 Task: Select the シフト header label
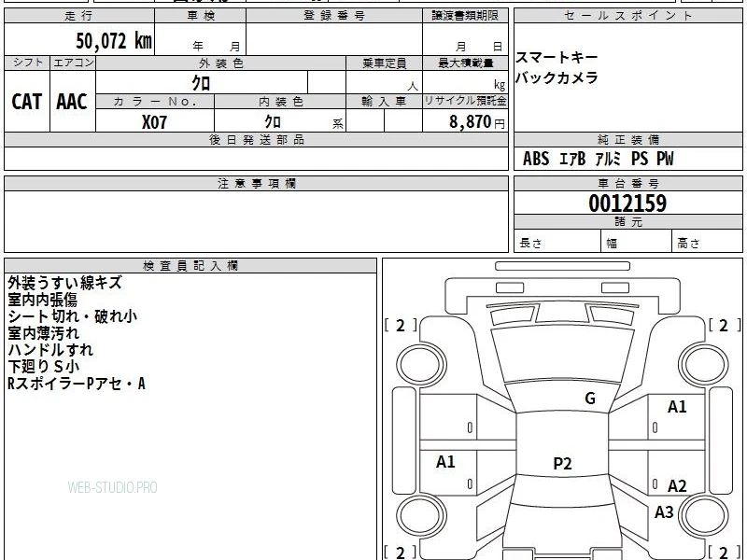27,63
